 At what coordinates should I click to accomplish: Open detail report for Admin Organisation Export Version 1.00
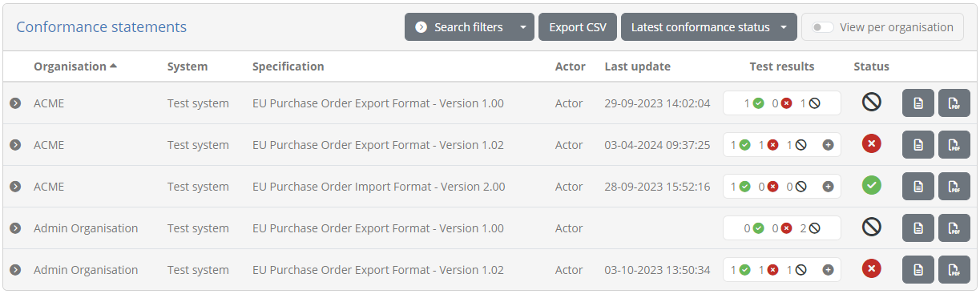pos(918,228)
